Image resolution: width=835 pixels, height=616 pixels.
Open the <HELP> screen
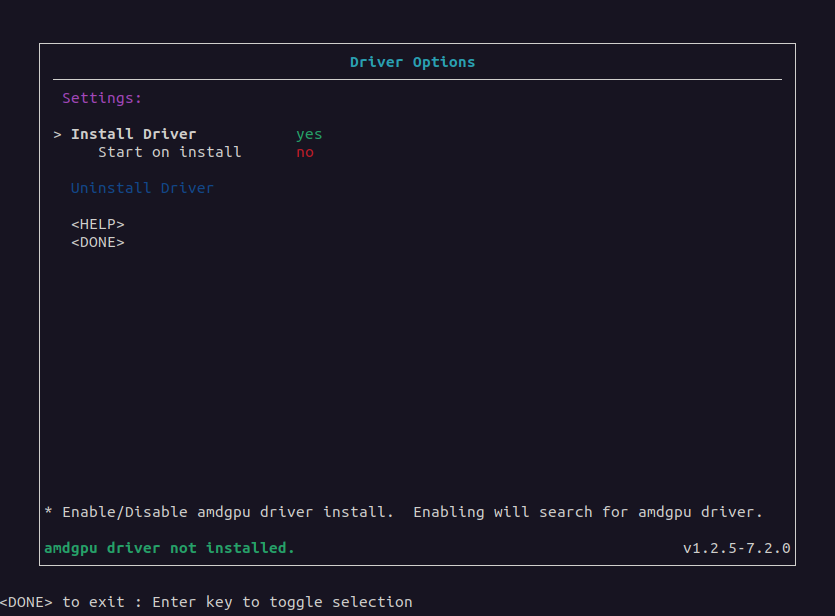click(x=98, y=224)
